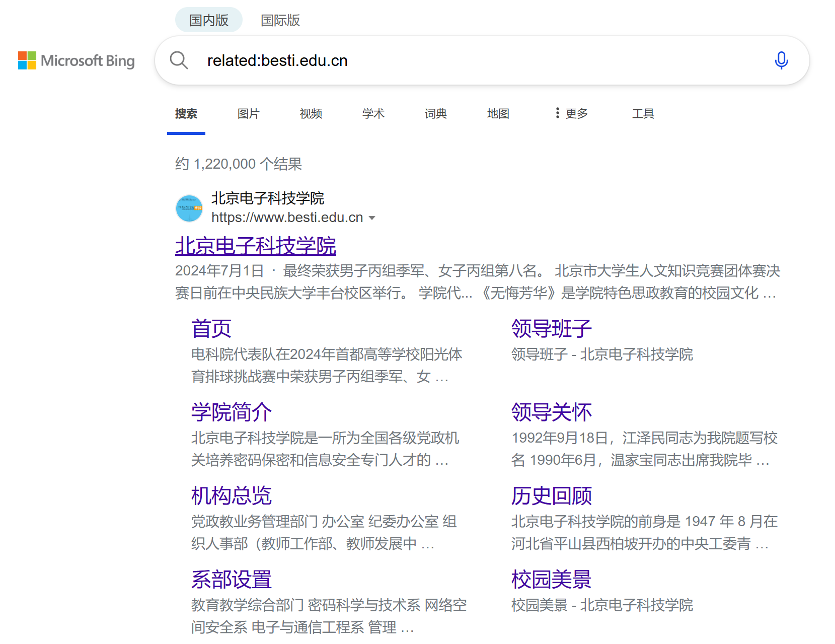Open the 领导班子 sitelink

tap(552, 329)
